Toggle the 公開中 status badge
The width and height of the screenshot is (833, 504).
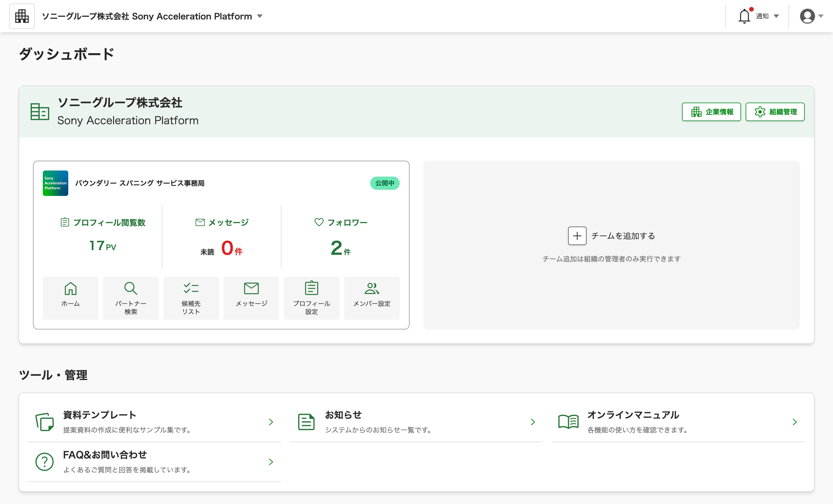pyautogui.click(x=385, y=183)
